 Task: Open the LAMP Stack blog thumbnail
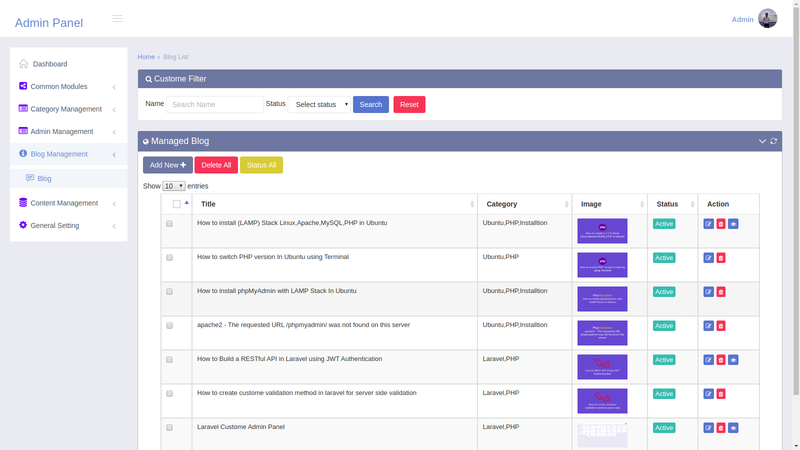pyautogui.click(x=602, y=231)
